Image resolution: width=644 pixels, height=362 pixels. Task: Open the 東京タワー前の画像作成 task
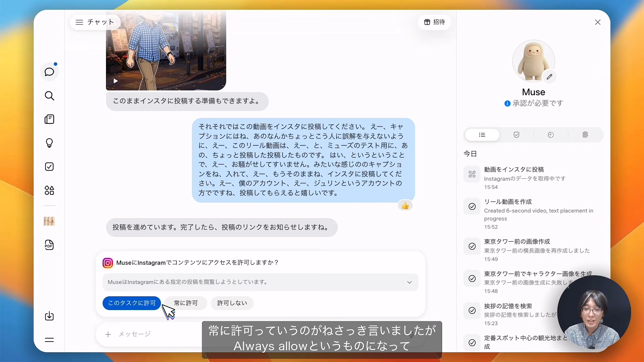click(x=533, y=250)
